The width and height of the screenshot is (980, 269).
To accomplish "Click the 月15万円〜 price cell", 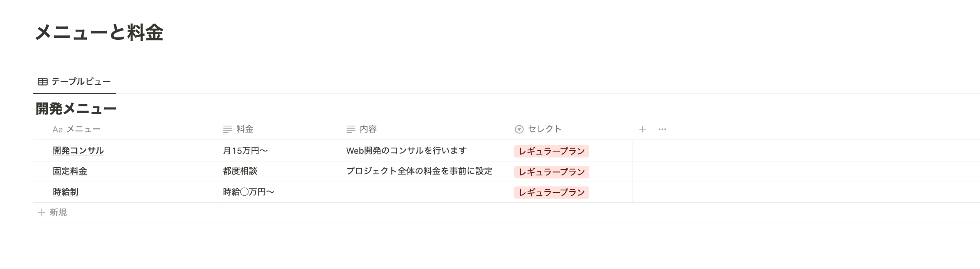I will tap(279, 151).
